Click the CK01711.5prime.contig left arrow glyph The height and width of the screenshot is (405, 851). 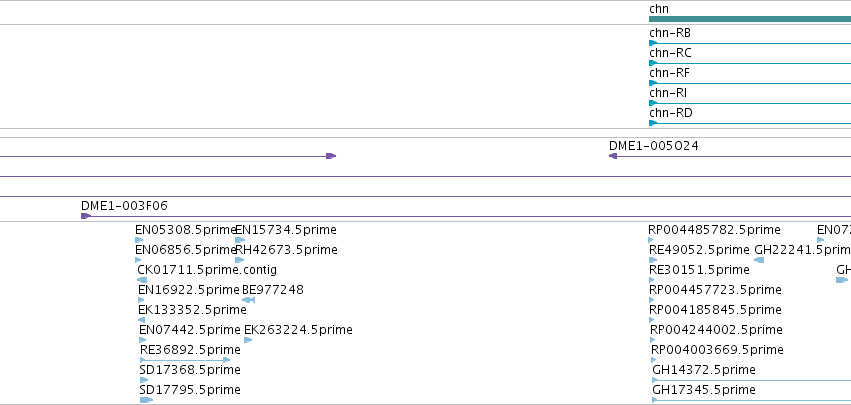pyautogui.click(x=142, y=280)
